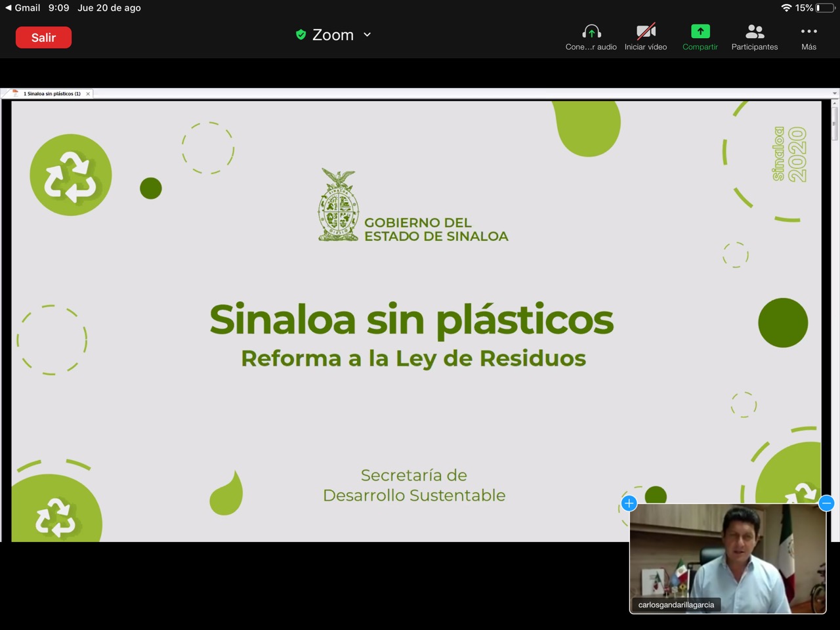This screenshot has width=840, height=630.
Task: Close the Sinaloa sin plásticos document tab
Action: coord(88,94)
